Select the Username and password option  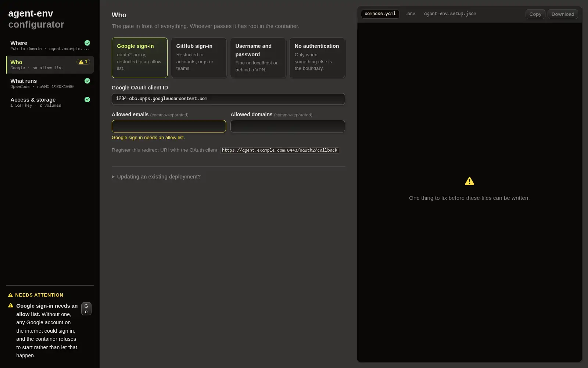click(258, 58)
